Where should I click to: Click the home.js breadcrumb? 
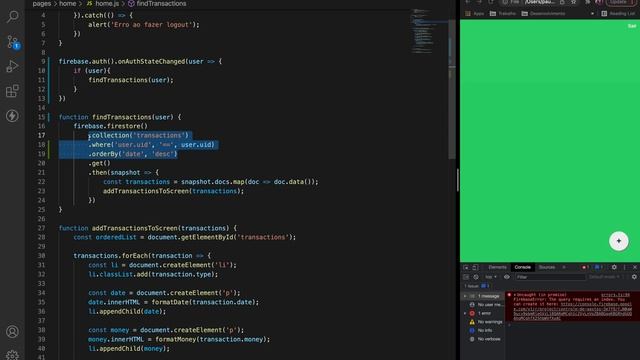click(x=103, y=4)
